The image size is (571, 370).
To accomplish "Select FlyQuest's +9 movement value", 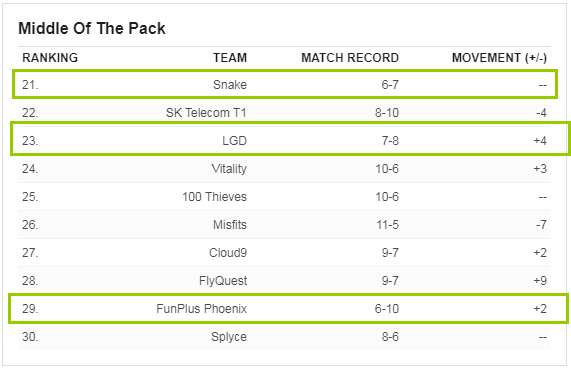I will 540,281.
